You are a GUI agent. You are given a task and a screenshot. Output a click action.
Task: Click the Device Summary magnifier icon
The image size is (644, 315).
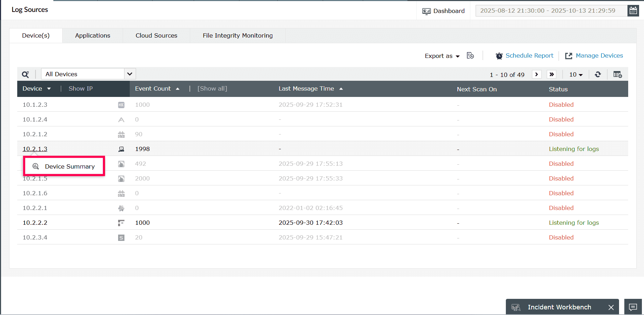(36, 166)
